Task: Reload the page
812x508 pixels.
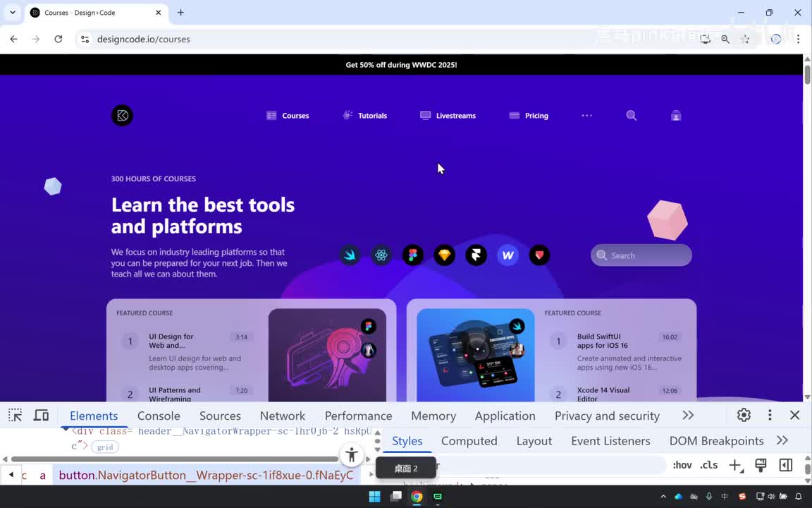Action: pos(58,39)
